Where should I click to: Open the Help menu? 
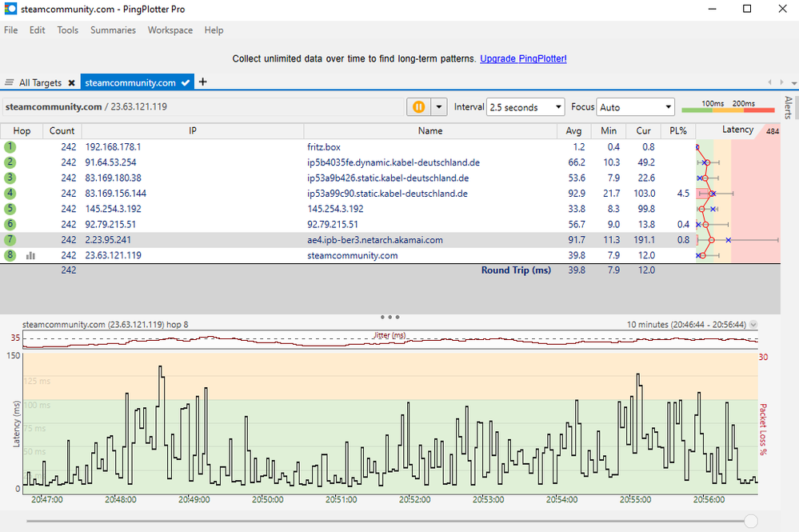click(x=214, y=30)
